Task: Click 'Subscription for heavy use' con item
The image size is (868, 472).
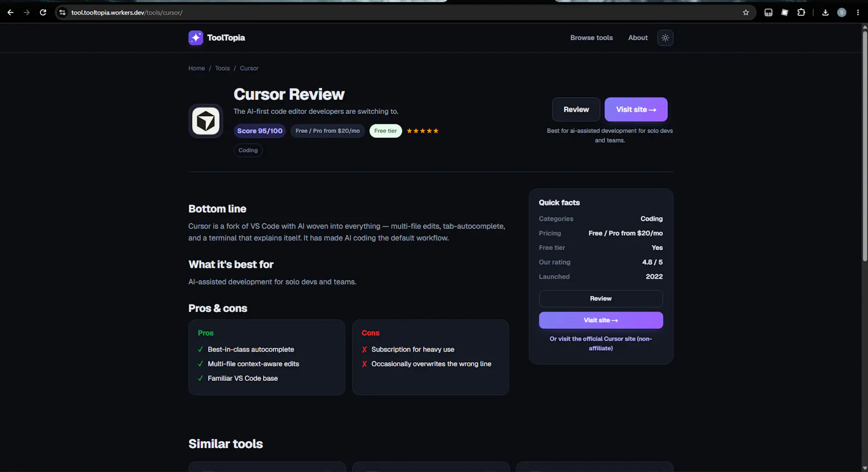Action: [x=413, y=349]
